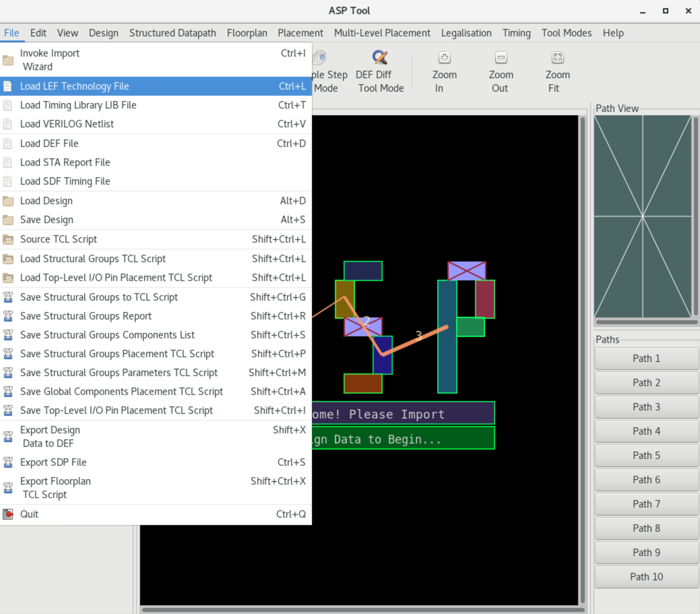Choose Save Structural Groups Parameters TCL Script

tap(156, 372)
